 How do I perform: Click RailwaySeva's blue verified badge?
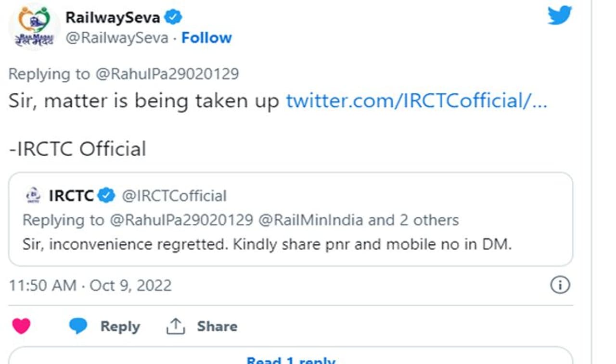pos(173,17)
